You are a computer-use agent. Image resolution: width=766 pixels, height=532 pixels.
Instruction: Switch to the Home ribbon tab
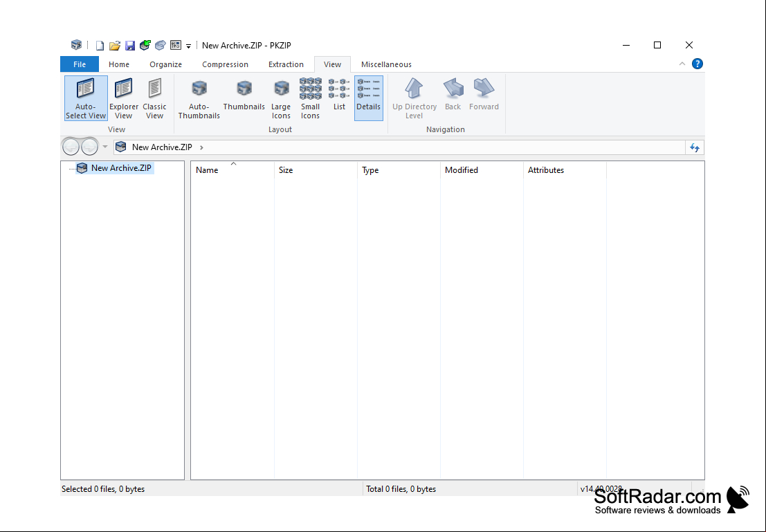119,64
